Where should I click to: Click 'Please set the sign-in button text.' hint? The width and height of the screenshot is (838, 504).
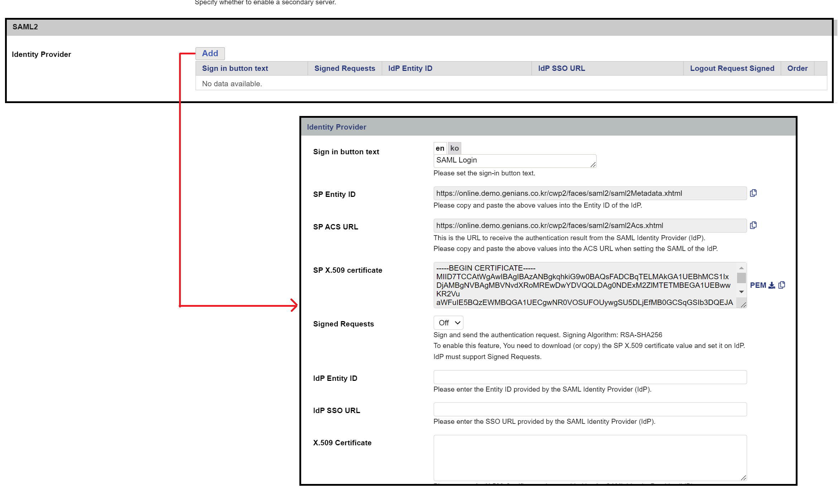484,173
